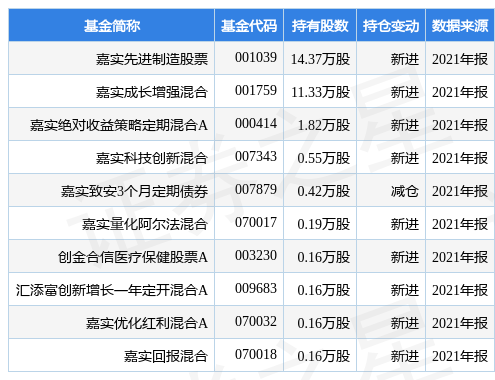The height and width of the screenshot is (380, 495).
Task: Click fund code 000414
Action: point(256,124)
